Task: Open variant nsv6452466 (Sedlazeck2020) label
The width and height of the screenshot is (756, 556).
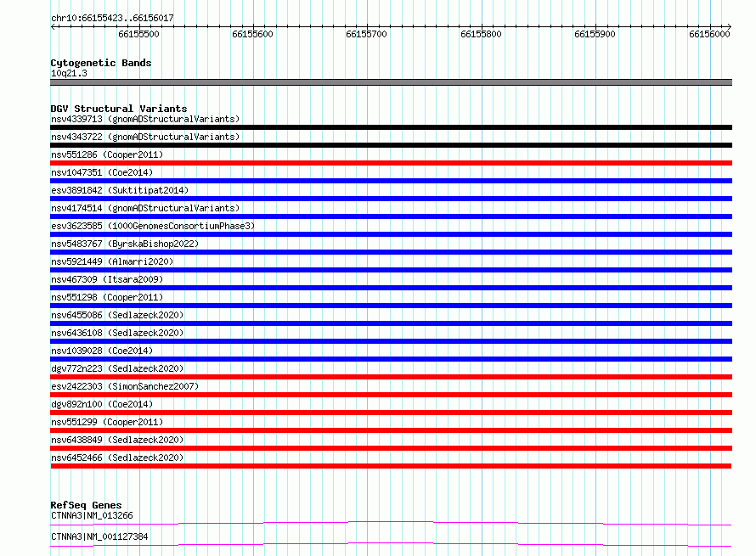Action: point(117,458)
